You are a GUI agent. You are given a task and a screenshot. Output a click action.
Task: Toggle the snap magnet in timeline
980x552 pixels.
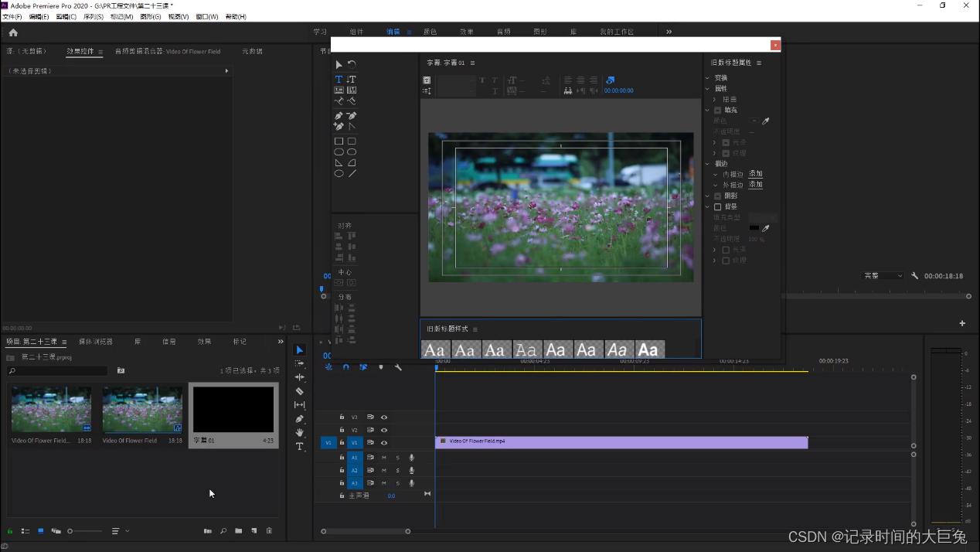(x=346, y=367)
